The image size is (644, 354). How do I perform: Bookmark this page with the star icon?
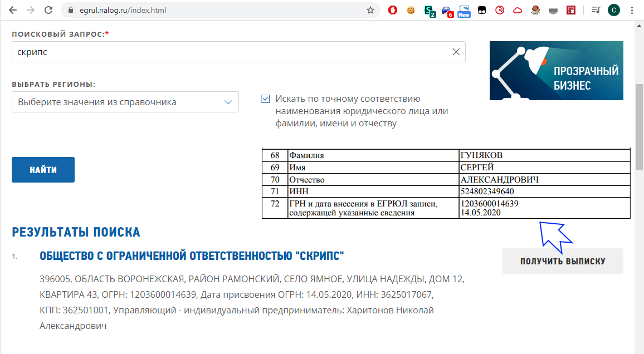pos(370,10)
